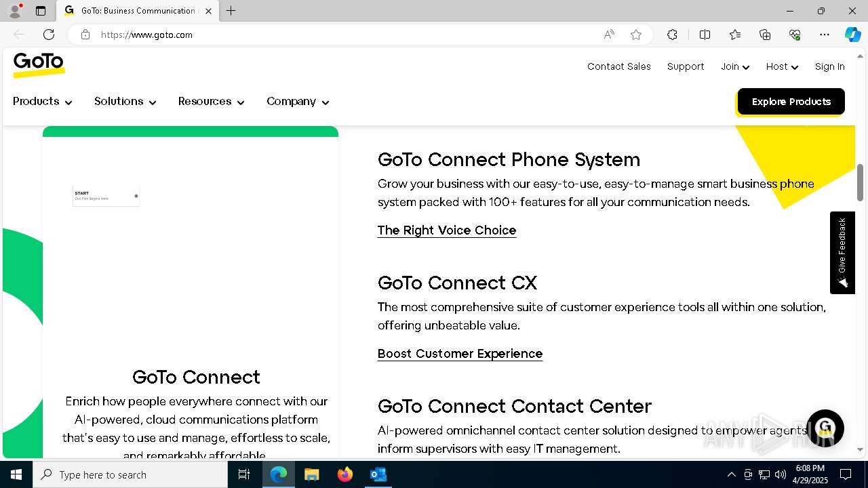This screenshot has height=488, width=868.
Task: Open Task View on the taskbar
Action: [244, 474]
